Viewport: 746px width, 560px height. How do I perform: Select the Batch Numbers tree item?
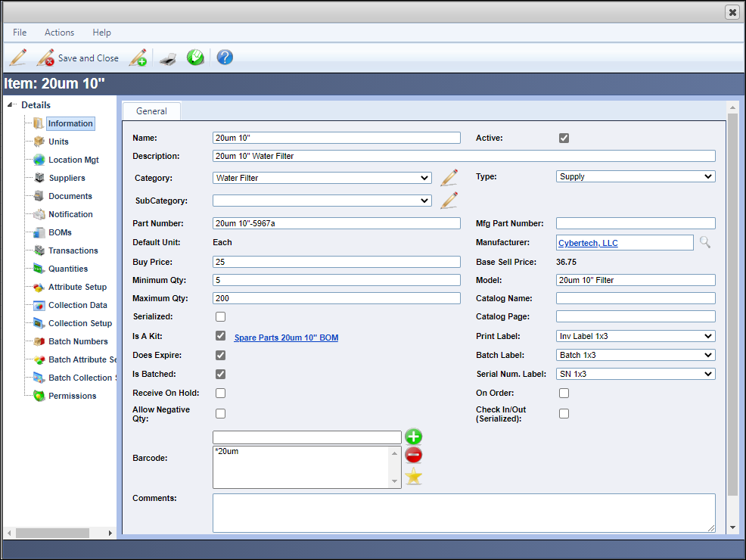tap(76, 341)
